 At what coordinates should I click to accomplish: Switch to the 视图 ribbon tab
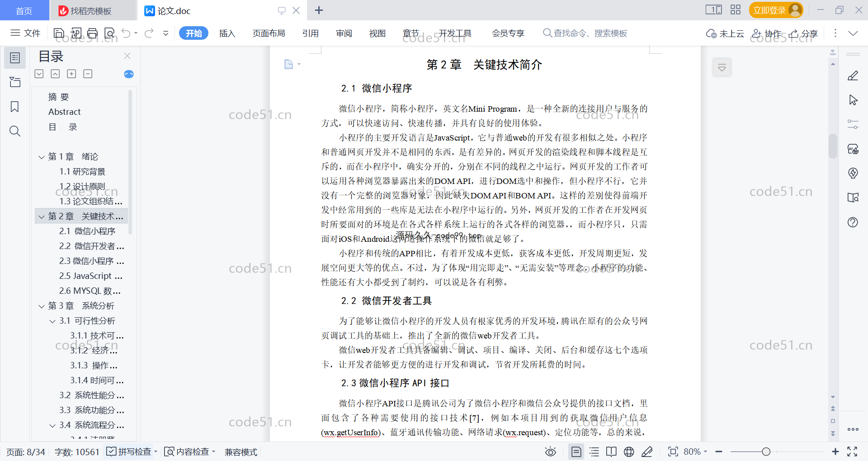click(377, 33)
